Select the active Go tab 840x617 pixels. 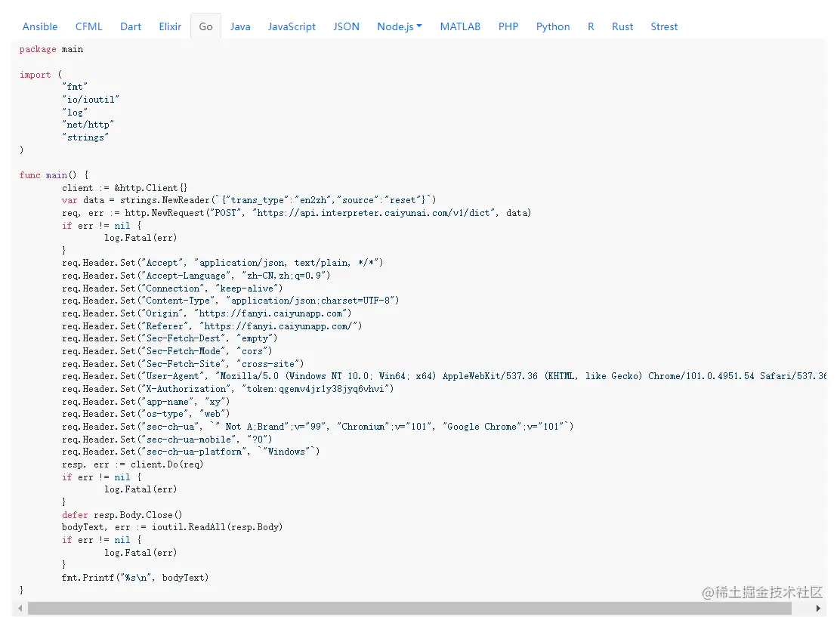click(x=205, y=26)
